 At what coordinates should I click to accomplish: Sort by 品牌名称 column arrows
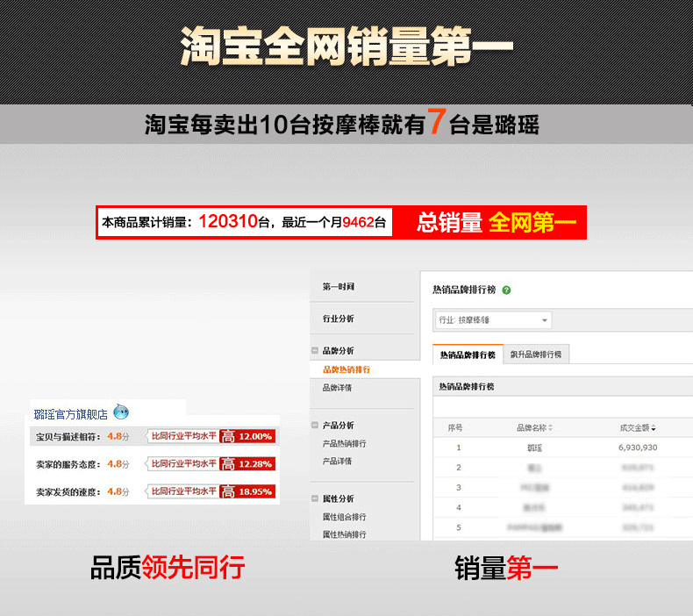click(x=551, y=428)
